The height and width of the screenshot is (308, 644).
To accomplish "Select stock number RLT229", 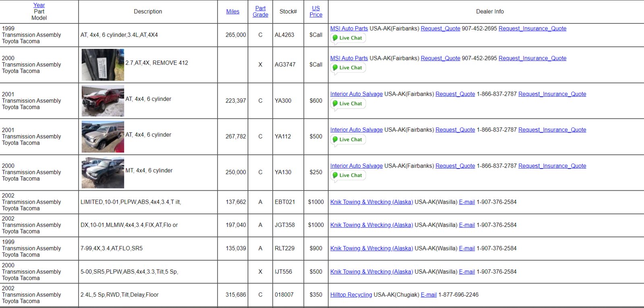I will pyautogui.click(x=285, y=249).
